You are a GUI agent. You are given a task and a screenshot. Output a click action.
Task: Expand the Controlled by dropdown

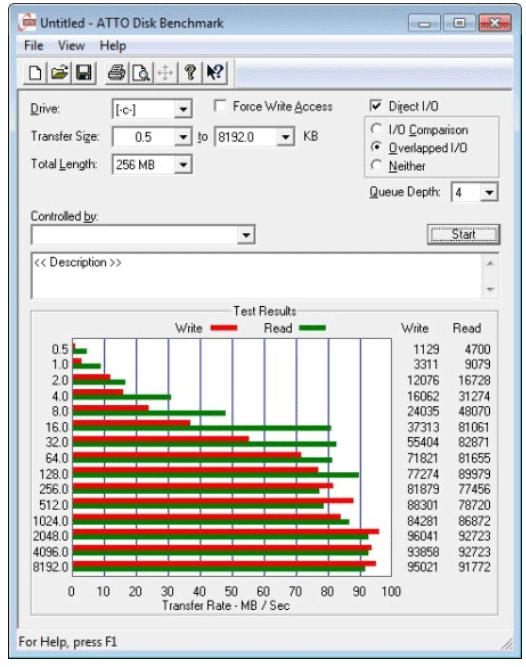pyautogui.click(x=246, y=235)
